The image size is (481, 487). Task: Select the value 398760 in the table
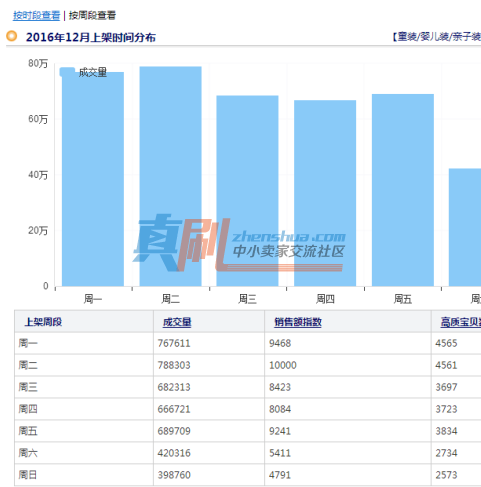tap(174, 475)
